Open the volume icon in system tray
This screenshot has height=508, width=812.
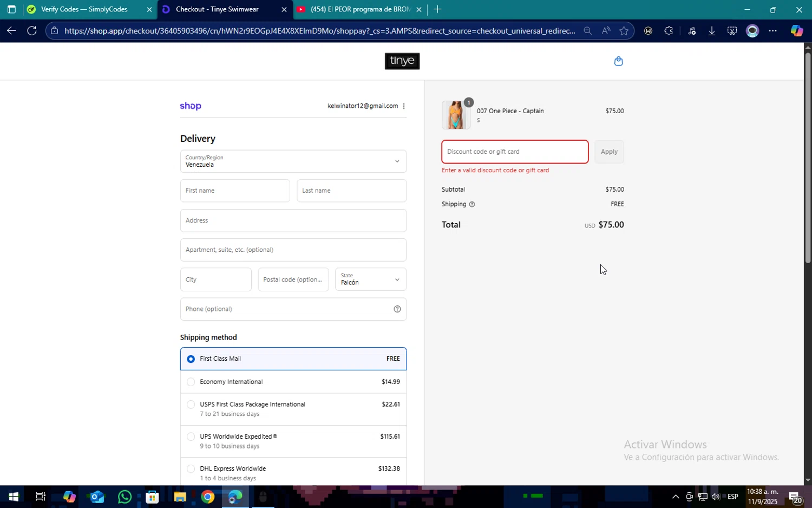point(716,497)
